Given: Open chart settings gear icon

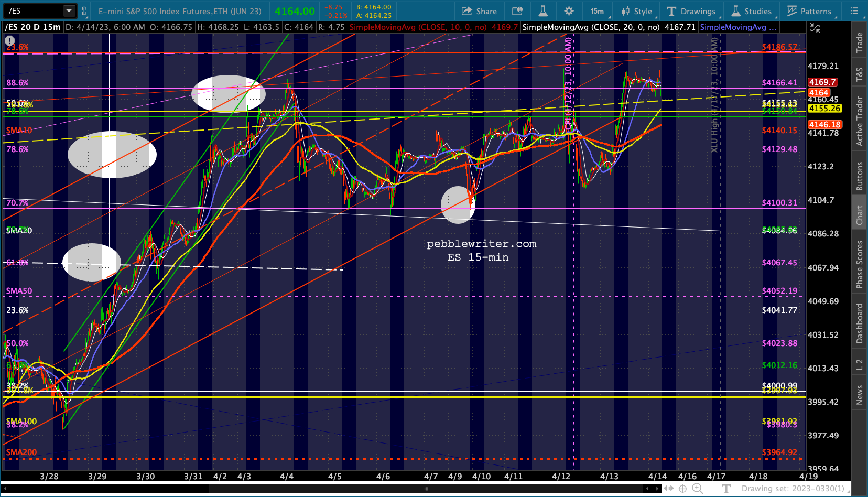Looking at the screenshot, I should coord(569,11).
